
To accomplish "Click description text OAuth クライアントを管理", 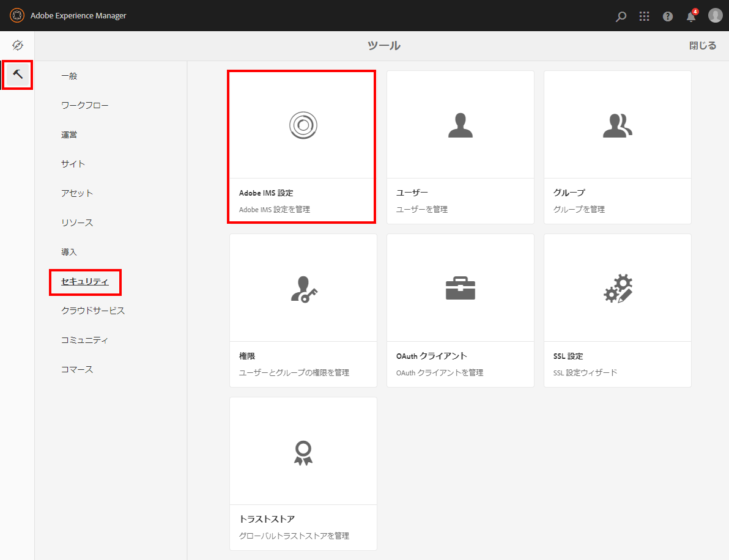I will 439,373.
